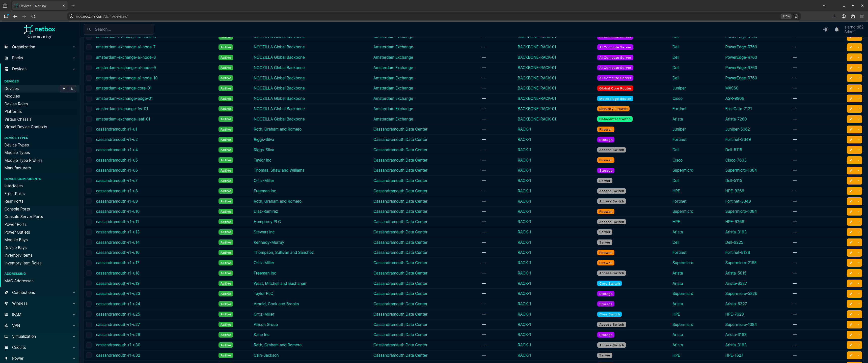Click the Wireless sidebar icon

click(6, 304)
